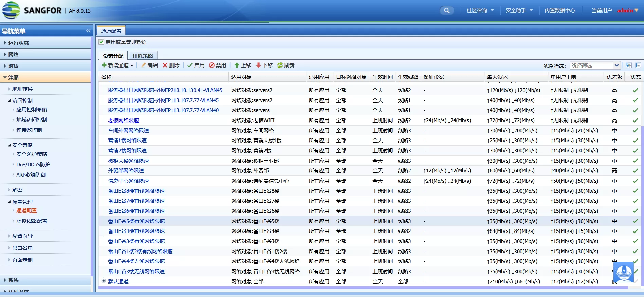Expand the 默认通道 row plus icon

104,281
